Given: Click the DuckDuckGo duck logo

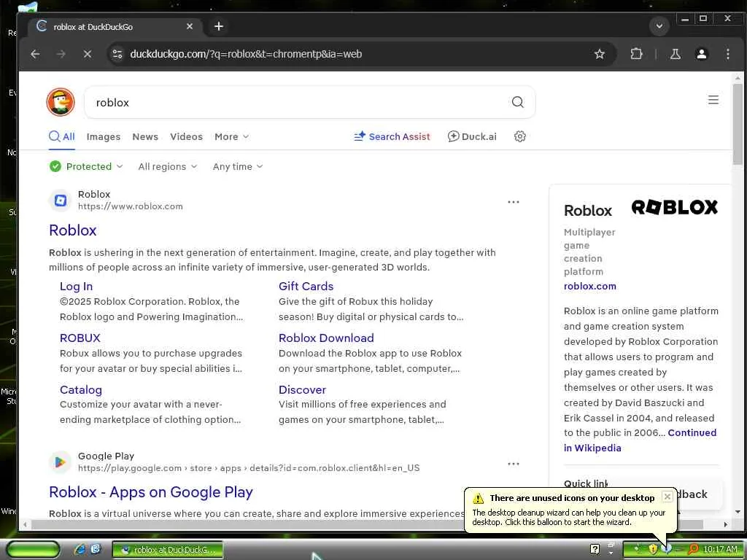Looking at the screenshot, I should (61, 102).
